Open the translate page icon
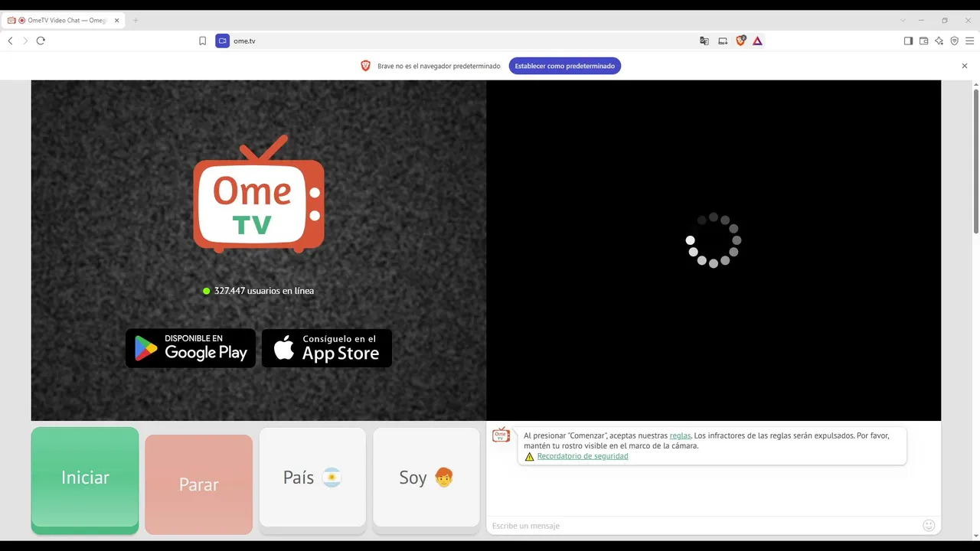Viewport: 980px width, 551px height. (x=704, y=41)
